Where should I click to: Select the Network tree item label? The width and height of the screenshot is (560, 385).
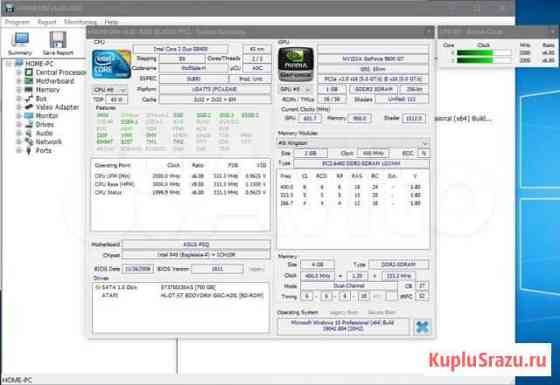click(49, 142)
